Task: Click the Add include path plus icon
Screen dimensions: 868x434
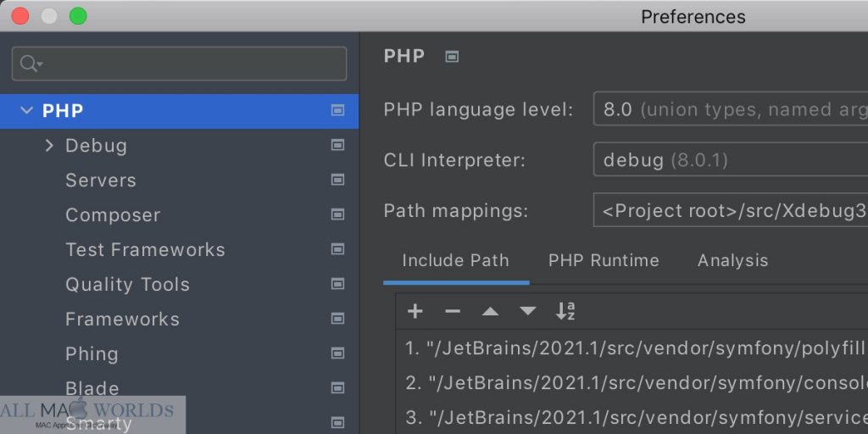Action: point(415,311)
